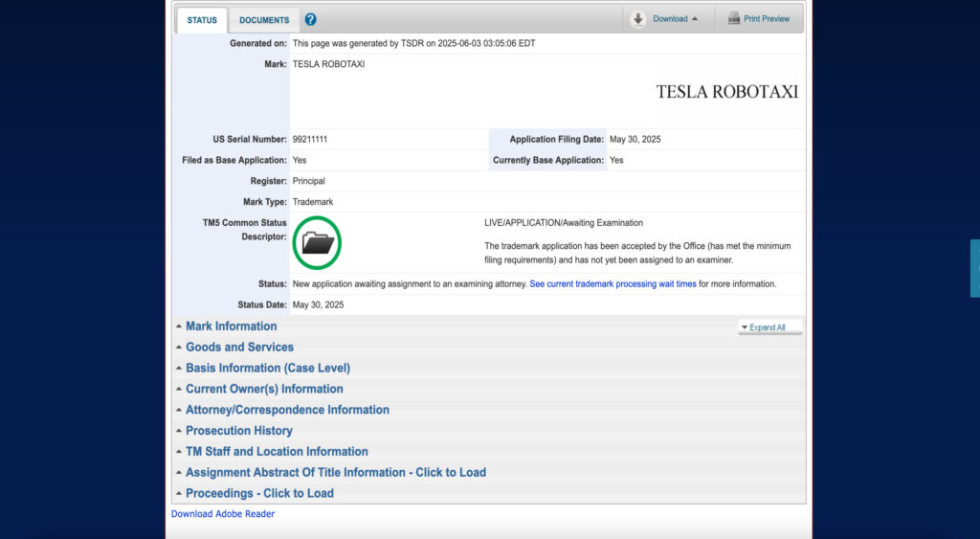This screenshot has width=980, height=539.
Task: Expand the Goods and Services section
Action: tap(239, 347)
